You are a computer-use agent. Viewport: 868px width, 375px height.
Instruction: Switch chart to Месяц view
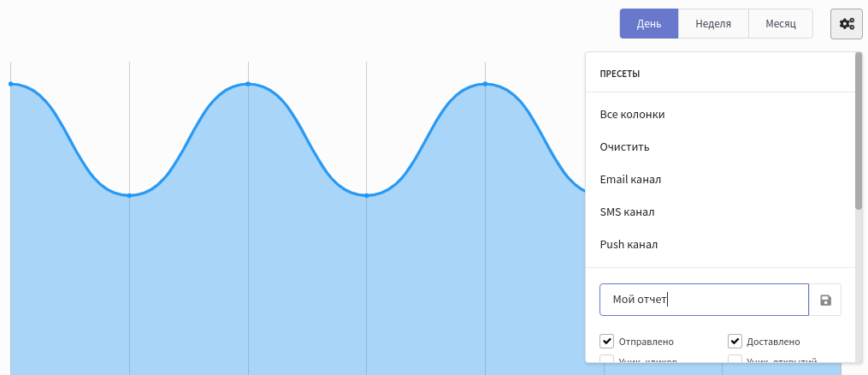(781, 24)
